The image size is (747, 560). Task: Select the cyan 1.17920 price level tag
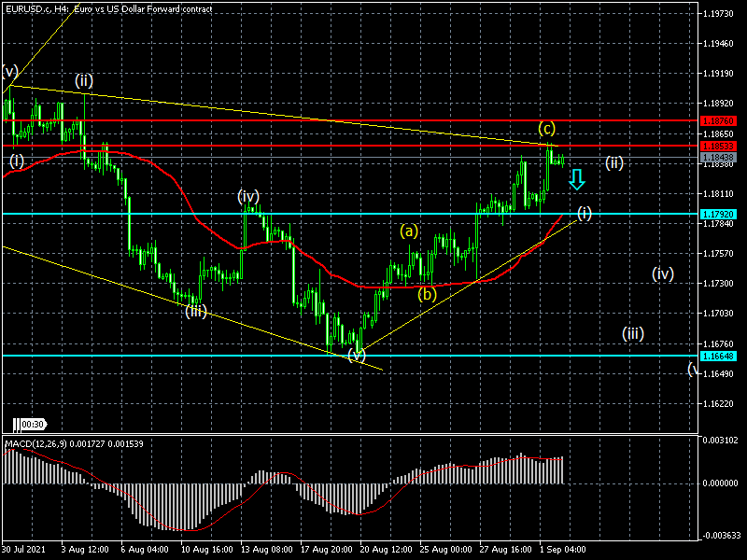pos(718,215)
